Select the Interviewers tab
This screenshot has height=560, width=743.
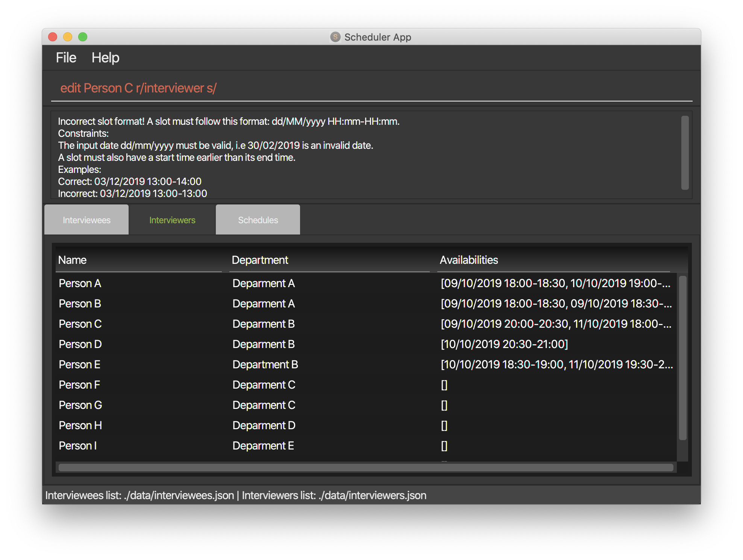click(172, 220)
